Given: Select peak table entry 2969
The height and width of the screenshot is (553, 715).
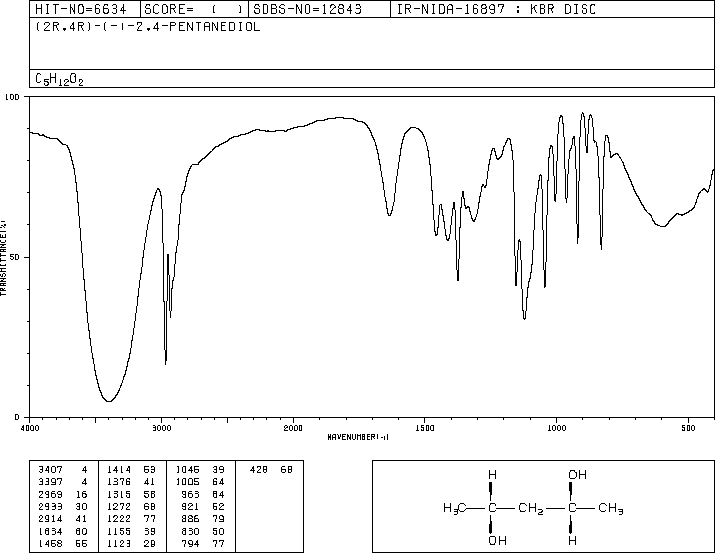Looking at the screenshot, I should pos(51,494).
